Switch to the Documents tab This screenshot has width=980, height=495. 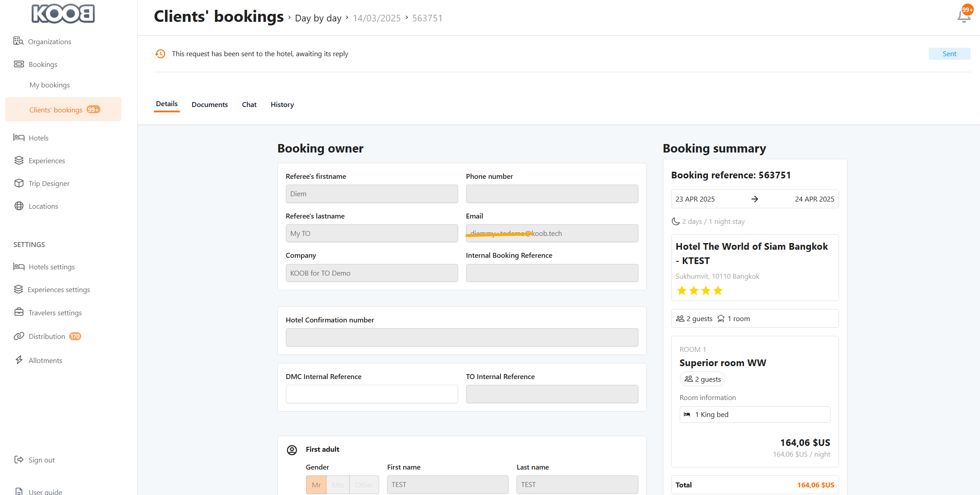click(210, 104)
